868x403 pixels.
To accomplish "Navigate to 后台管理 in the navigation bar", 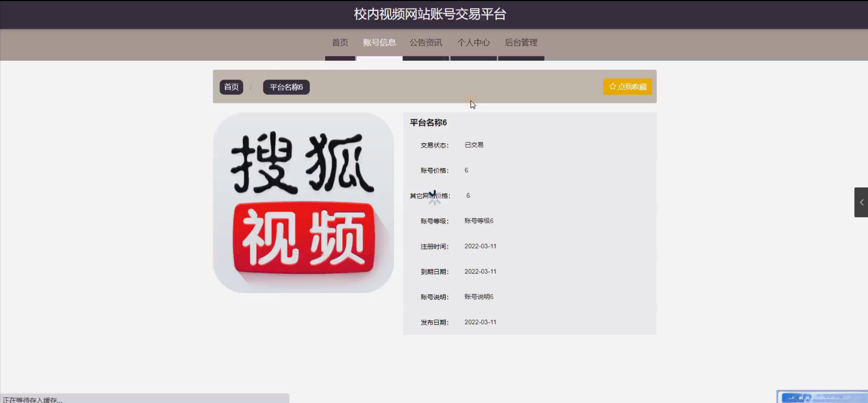I will (x=521, y=43).
